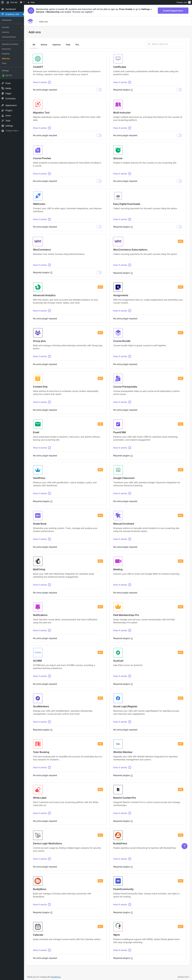Activate the Course Preview toggle
192x980 pixels.
(x=99, y=181)
